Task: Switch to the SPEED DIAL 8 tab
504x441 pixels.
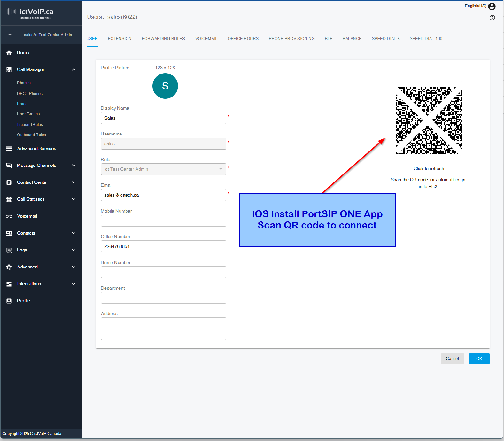Action: coord(386,39)
